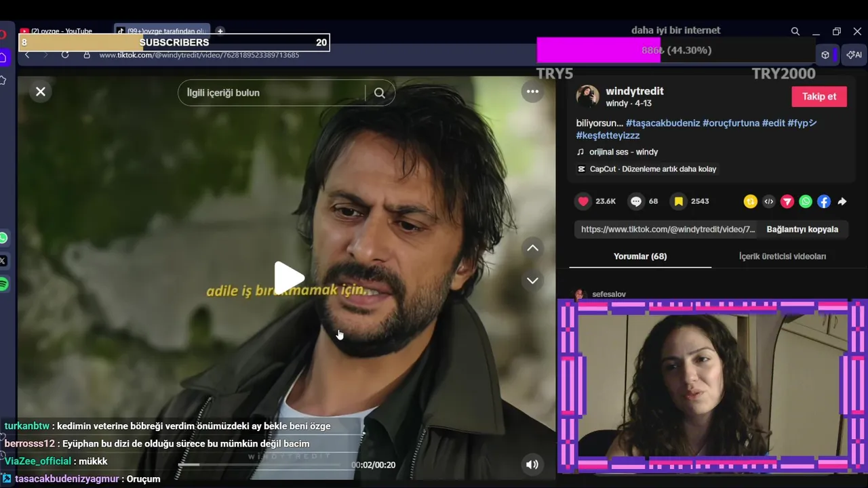Click the search magnifier in video search box
The width and height of the screenshot is (868, 488).
[380, 93]
